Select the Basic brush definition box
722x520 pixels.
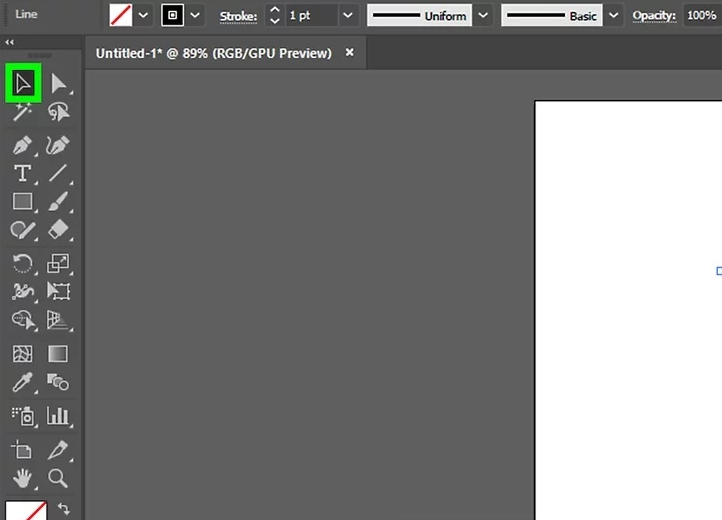pyautogui.click(x=552, y=15)
